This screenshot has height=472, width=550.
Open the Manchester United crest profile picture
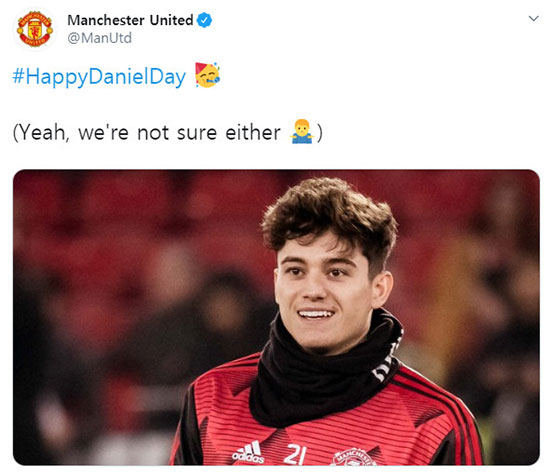[35, 29]
